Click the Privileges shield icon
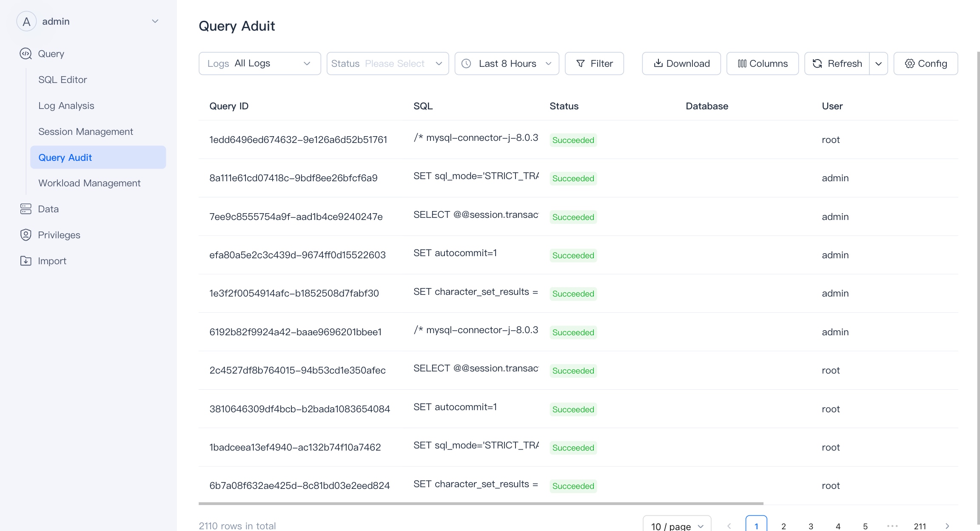 pos(26,235)
